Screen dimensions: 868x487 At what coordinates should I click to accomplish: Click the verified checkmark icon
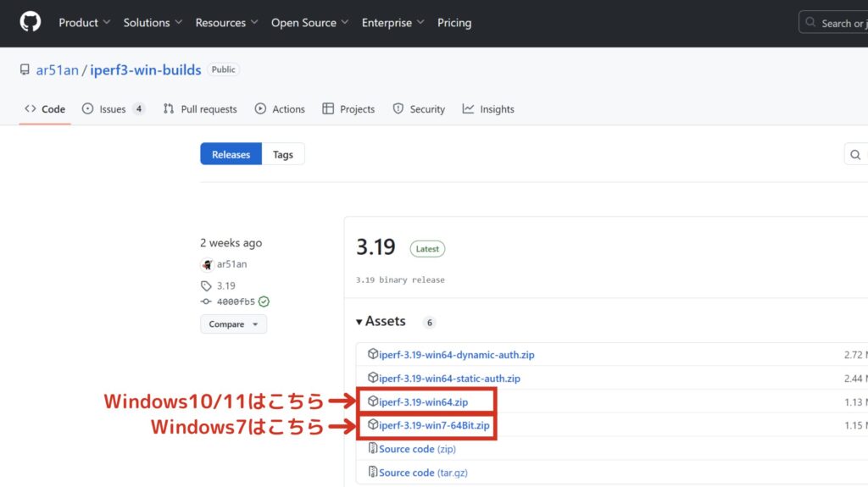point(264,302)
